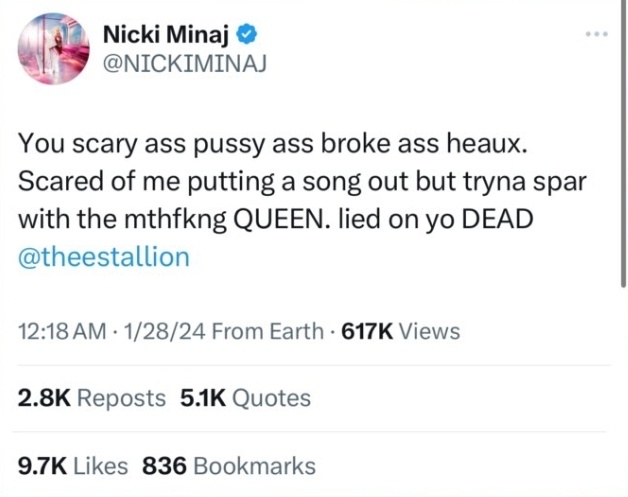The width and height of the screenshot is (628, 497).
Task: Open the three-dot more options menu
Action: click(x=597, y=36)
